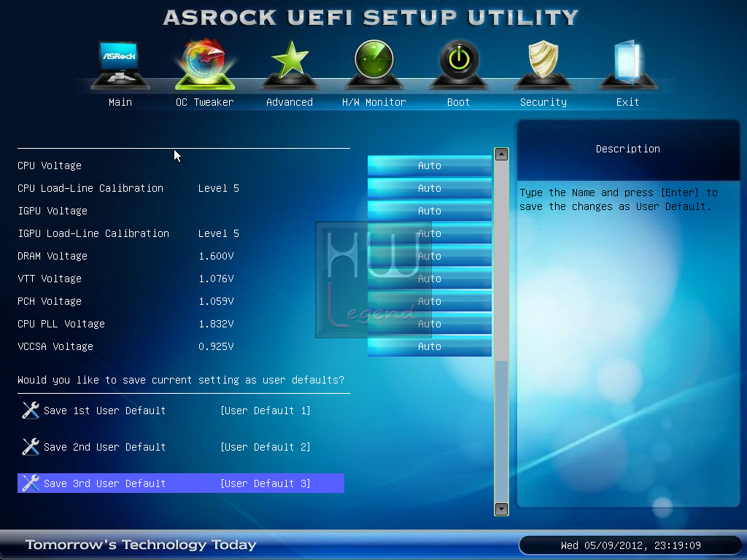Switch to the Boot tab label
The image size is (747, 560).
pos(458,102)
